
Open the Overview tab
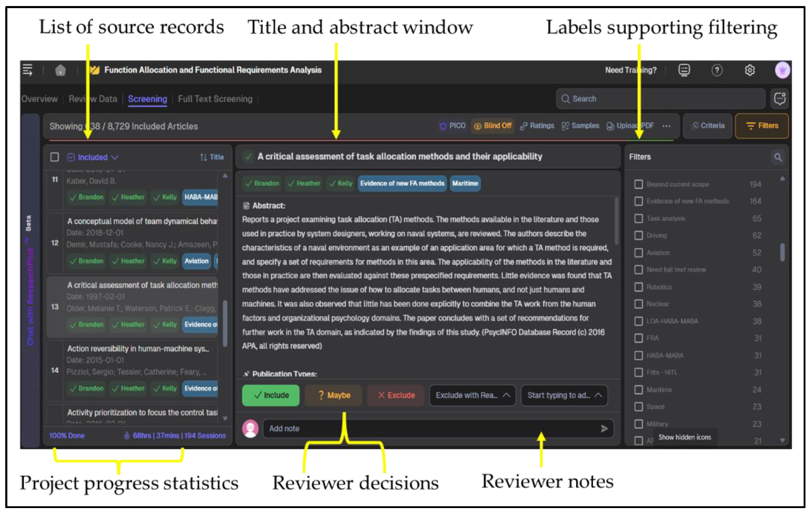pyautogui.click(x=40, y=99)
